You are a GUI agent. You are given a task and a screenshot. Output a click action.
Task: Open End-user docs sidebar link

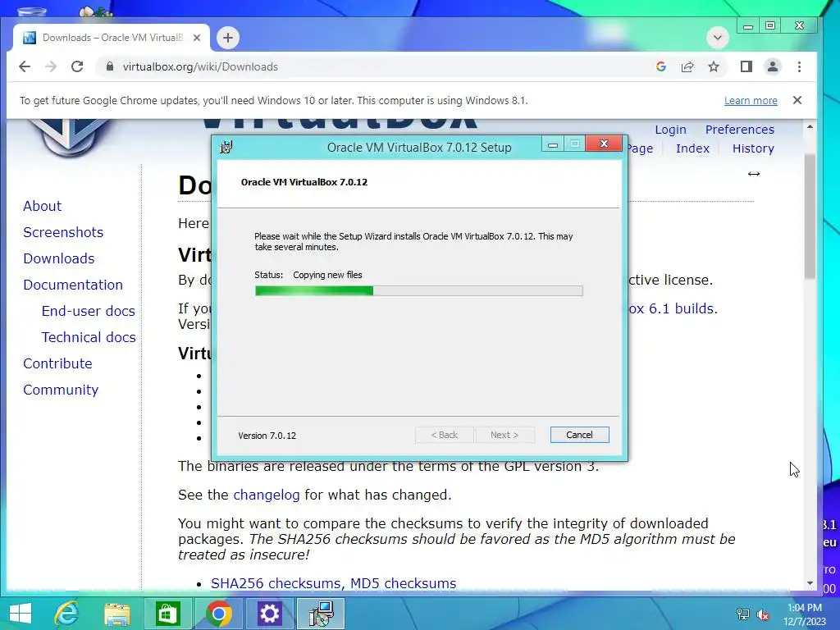[89, 311]
